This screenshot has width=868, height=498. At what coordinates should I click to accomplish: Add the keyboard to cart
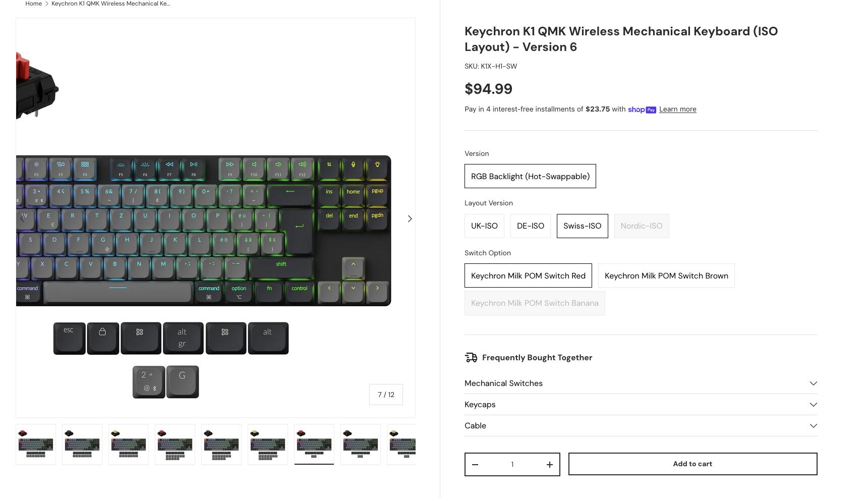(x=692, y=464)
